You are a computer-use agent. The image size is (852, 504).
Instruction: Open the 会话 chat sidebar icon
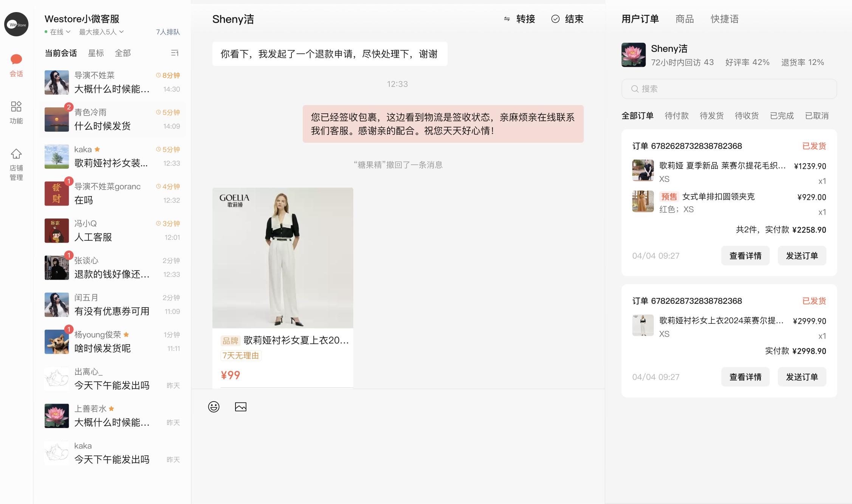[x=16, y=65]
